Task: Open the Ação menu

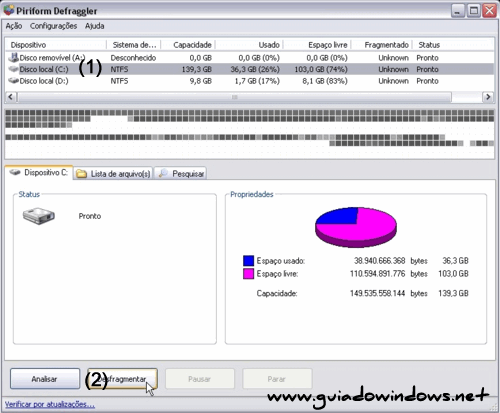Action: pos(14,26)
